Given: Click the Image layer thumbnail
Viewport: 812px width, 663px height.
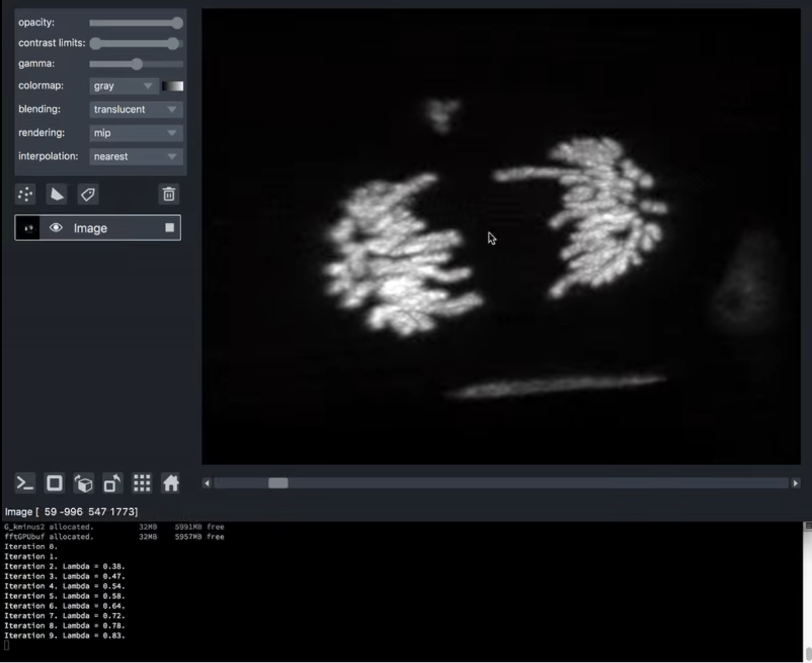Looking at the screenshot, I should 27,228.
